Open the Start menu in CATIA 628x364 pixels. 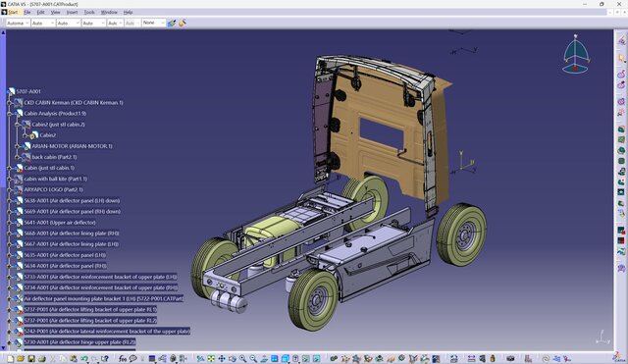13,13
